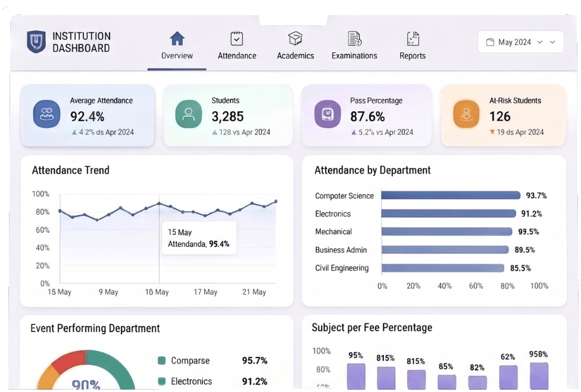Image resolution: width=581 pixels, height=392 pixels.
Task: Open the May 2024 date dropdown
Action: 521,42
